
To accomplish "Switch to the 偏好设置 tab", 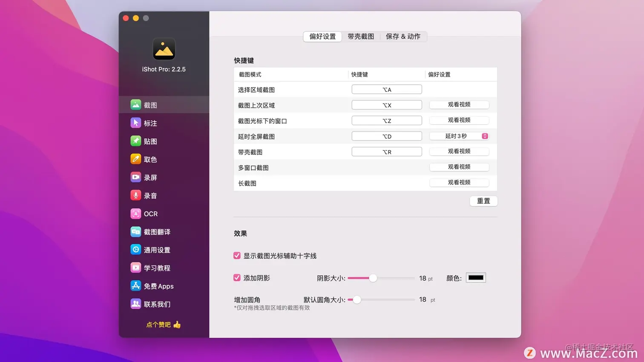I will 322,37.
